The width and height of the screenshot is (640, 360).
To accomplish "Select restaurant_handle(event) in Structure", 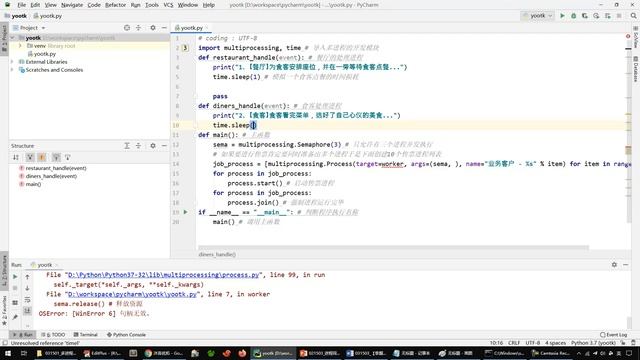I will coord(56,168).
